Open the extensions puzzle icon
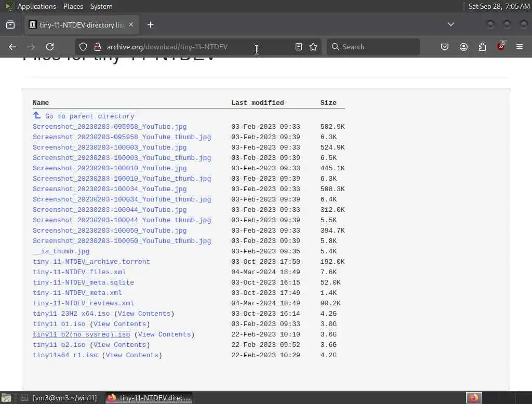Viewport: 532px width, 404px height. [x=482, y=47]
